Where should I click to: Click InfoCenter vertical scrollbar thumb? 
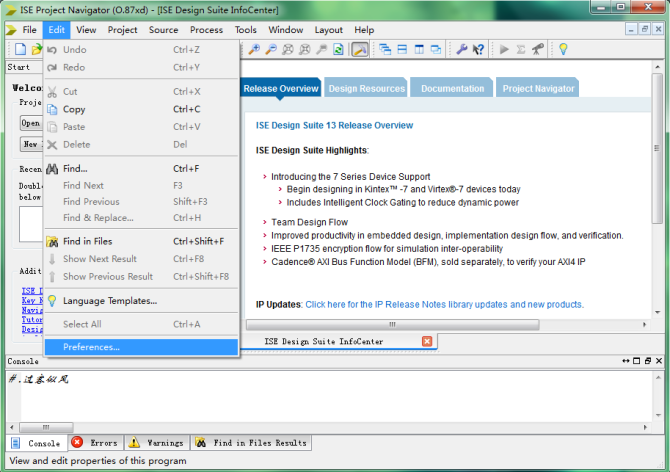(657, 148)
